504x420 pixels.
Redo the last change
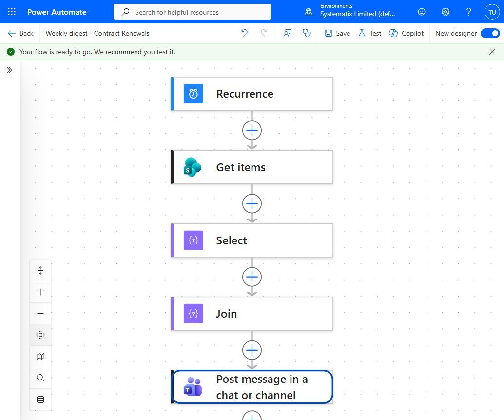coord(264,33)
